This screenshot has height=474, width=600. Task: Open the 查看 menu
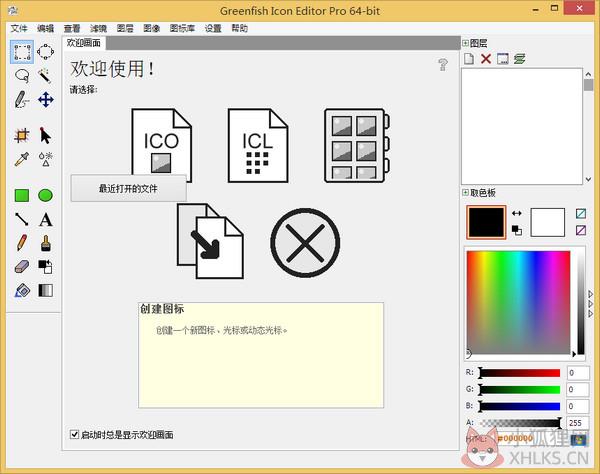pyautogui.click(x=72, y=28)
